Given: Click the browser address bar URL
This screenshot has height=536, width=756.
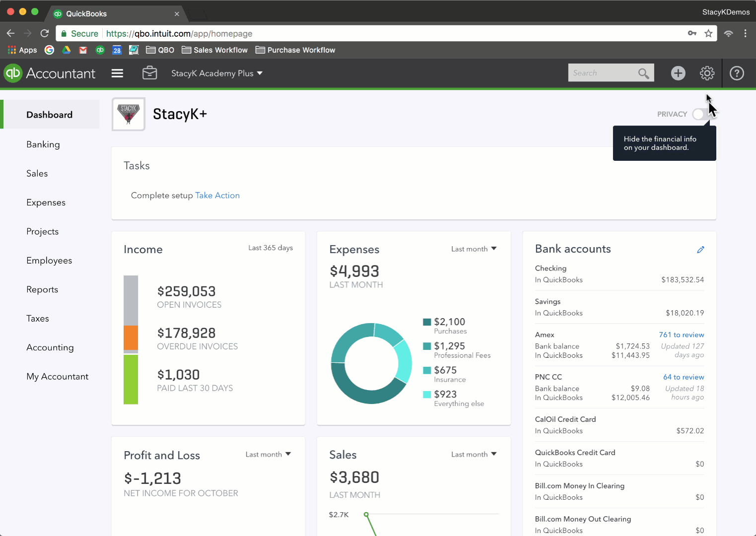Looking at the screenshot, I should coord(179,34).
